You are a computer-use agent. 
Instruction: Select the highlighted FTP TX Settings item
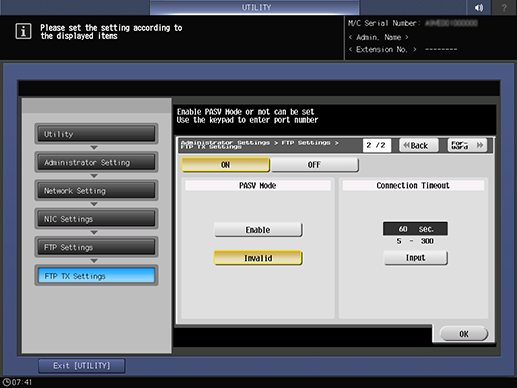click(x=96, y=276)
